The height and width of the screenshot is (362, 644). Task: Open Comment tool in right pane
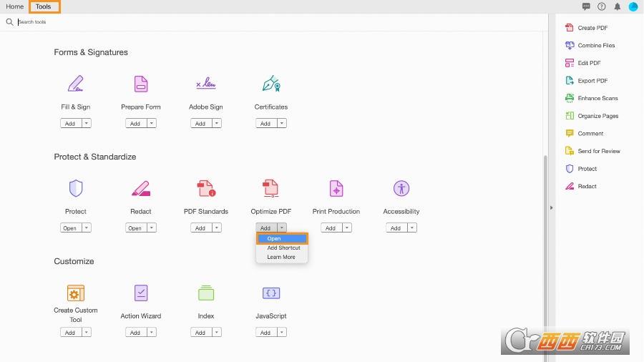(x=585, y=134)
